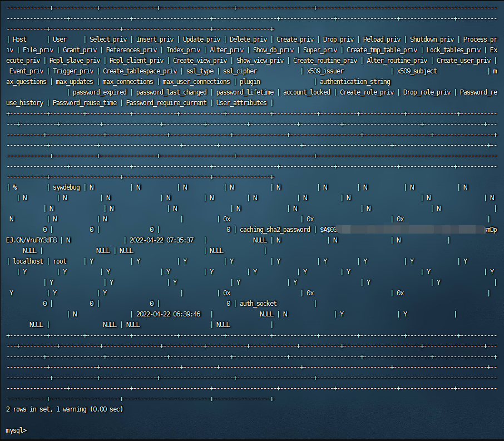Select the 'Show_db_priv' column header
Image resolution: width=504 pixels, height=441 pixels.
coord(273,50)
